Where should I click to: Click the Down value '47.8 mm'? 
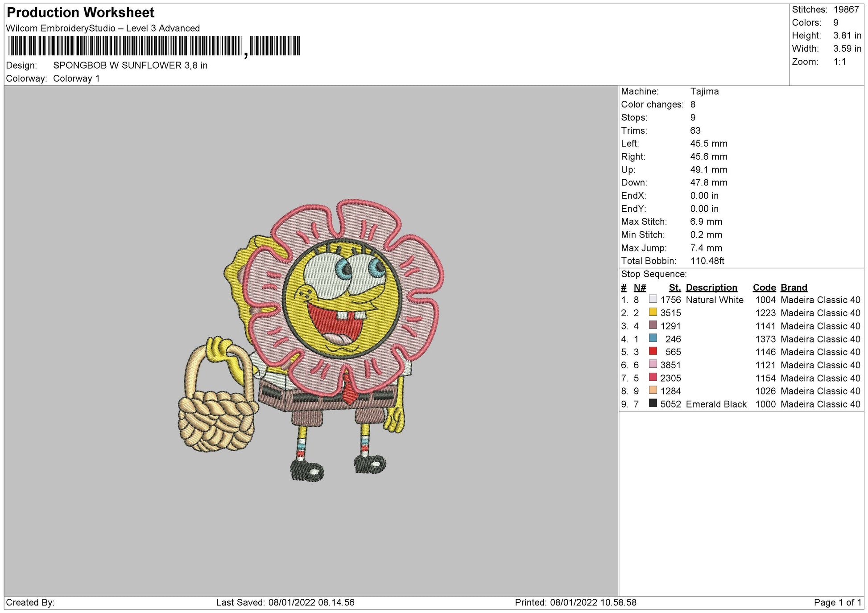(709, 183)
